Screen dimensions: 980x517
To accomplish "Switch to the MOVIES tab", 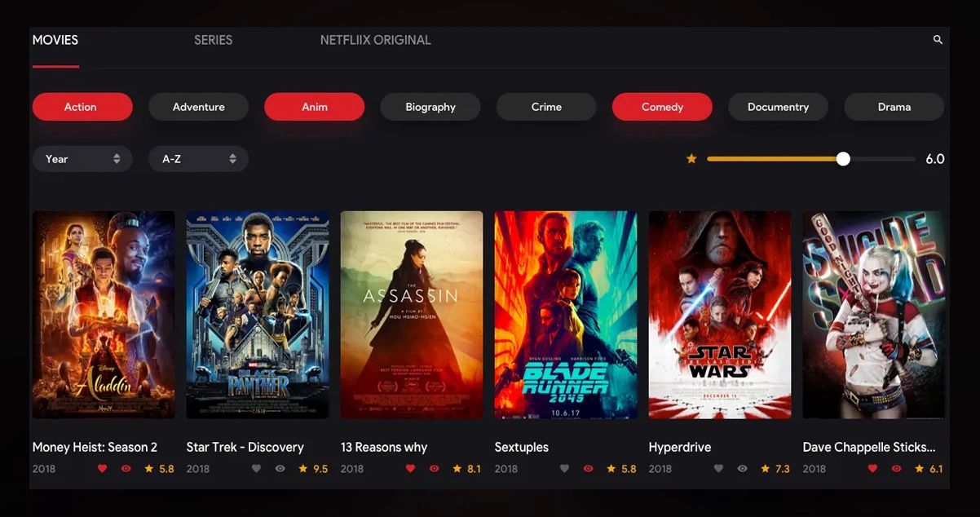I will coord(55,40).
